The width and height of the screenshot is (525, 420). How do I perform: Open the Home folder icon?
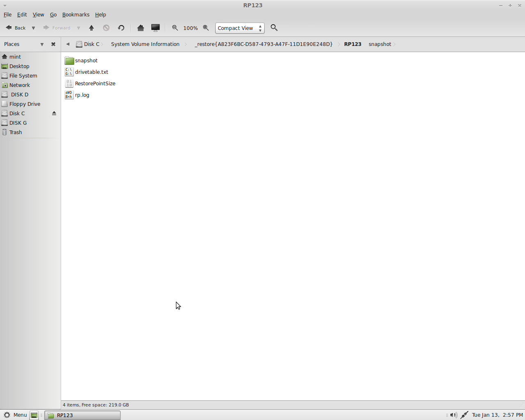tap(141, 28)
